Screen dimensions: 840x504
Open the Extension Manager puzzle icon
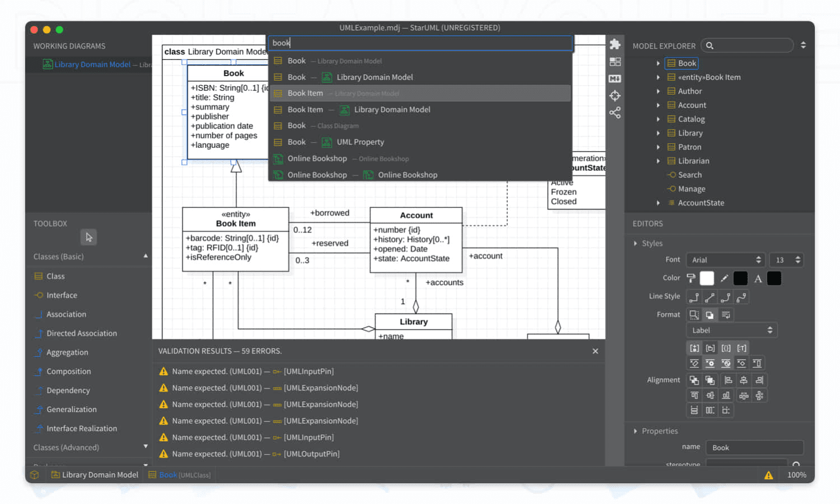[x=615, y=44]
